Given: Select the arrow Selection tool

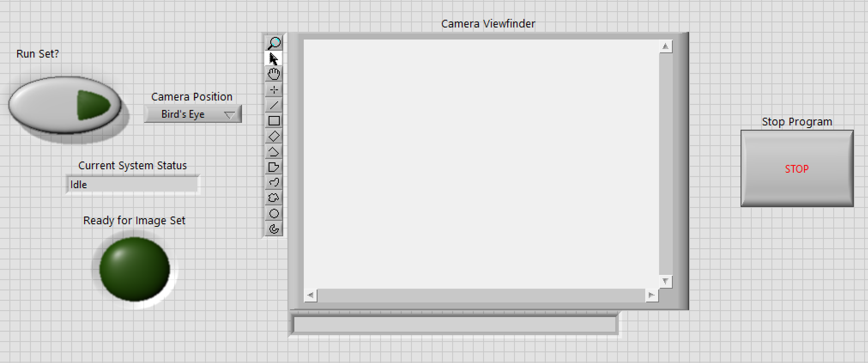Looking at the screenshot, I should pos(274,58).
